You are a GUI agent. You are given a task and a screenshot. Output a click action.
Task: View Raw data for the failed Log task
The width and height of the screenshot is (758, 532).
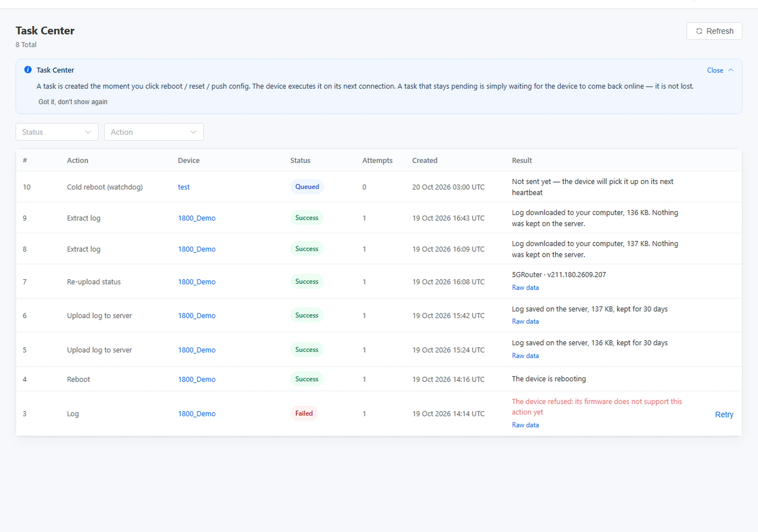point(525,425)
